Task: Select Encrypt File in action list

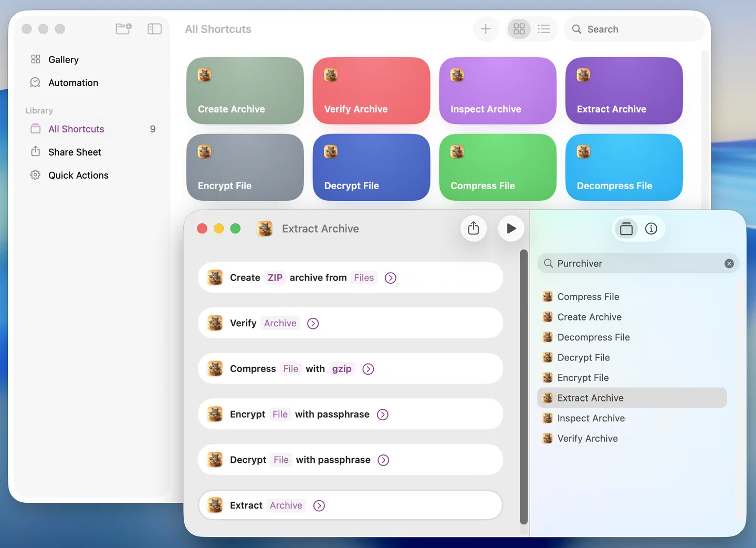Action: [632, 378]
